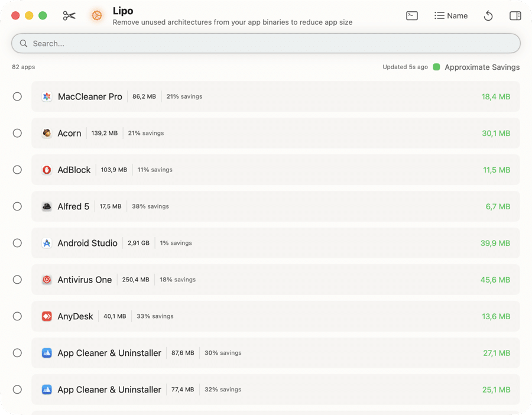Select the 87,6 MB App Cleaner radio circle
The image size is (532, 415).
pos(17,353)
